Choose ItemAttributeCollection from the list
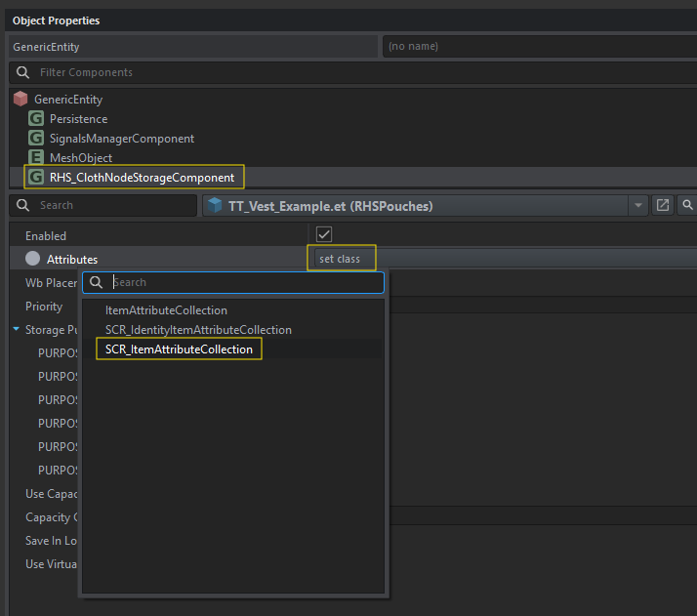The width and height of the screenshot is (697, 616). tap(166, 310)
